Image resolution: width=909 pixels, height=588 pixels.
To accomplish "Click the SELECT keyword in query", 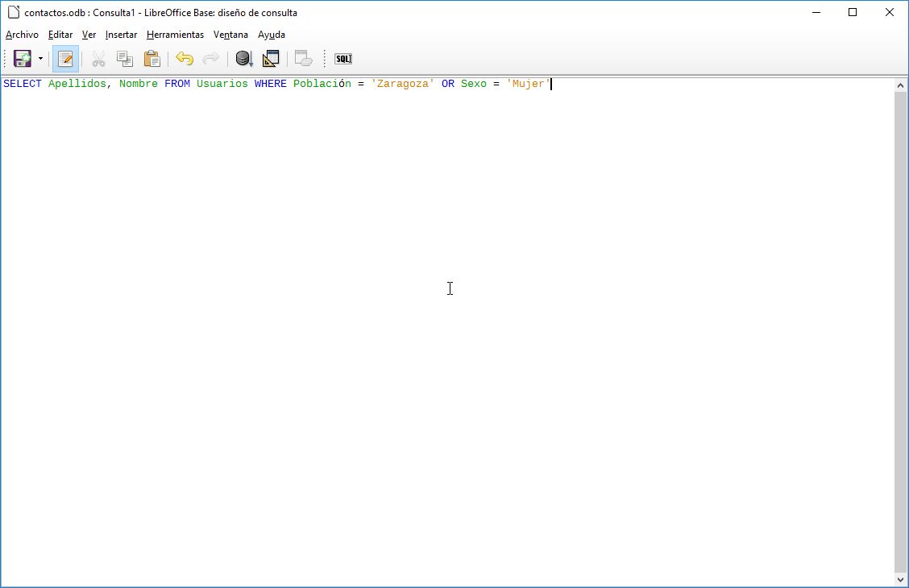I will coord(23,84).
